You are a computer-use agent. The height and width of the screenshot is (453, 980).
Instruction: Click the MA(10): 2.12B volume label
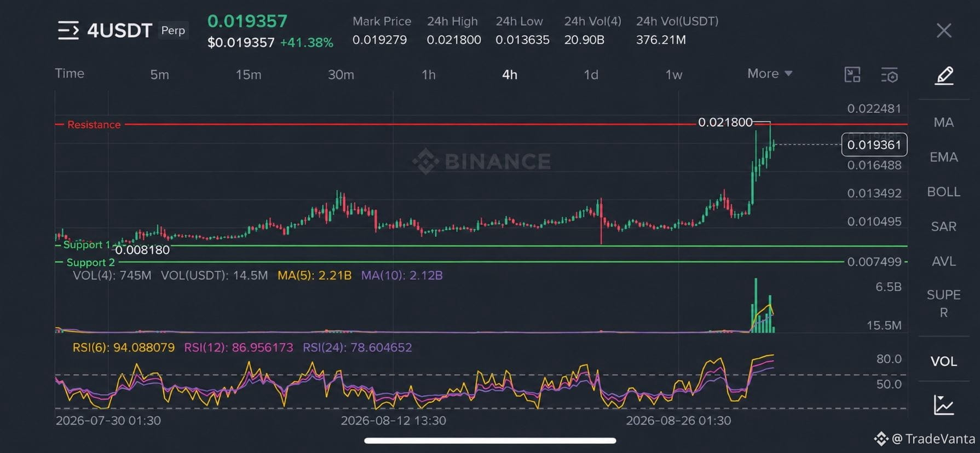coord(402,275)
